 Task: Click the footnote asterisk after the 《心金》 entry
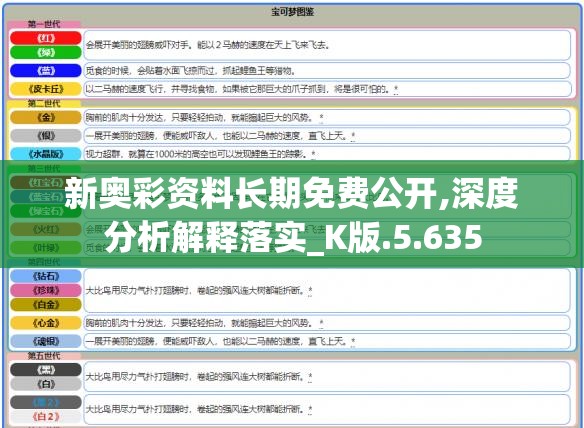pos(321,323)
